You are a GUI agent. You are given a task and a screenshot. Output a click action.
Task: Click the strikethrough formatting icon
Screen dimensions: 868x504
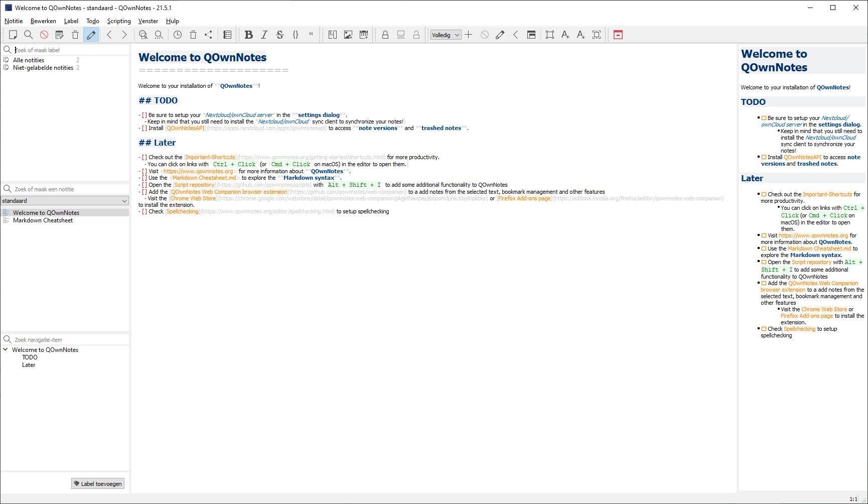(280, 35)
